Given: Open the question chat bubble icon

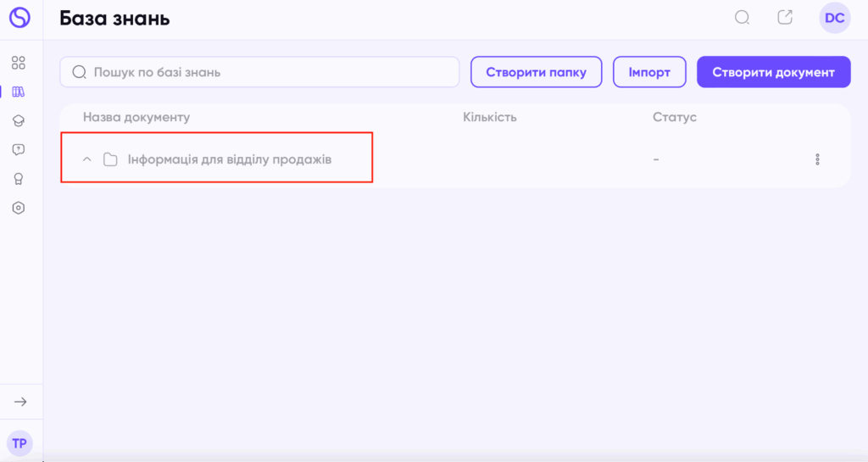Looking at the screenshot, I should (x=19, y=150).
